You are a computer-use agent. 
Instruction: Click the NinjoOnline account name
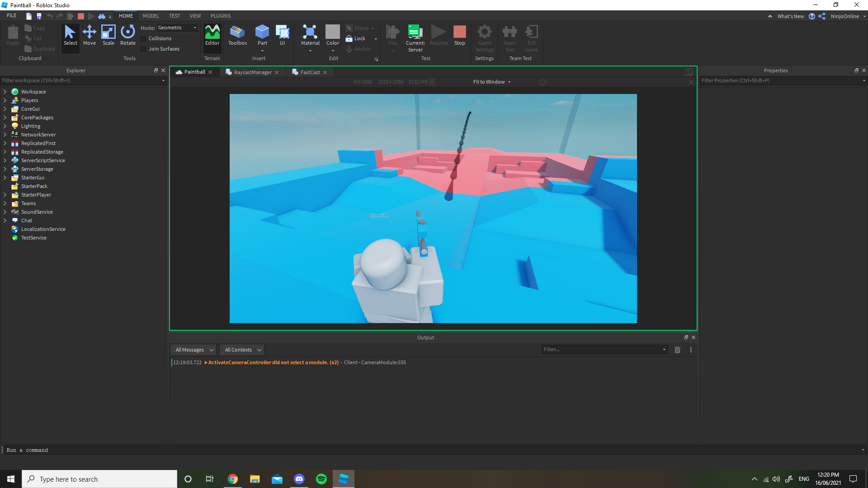(x=844, y=16)
